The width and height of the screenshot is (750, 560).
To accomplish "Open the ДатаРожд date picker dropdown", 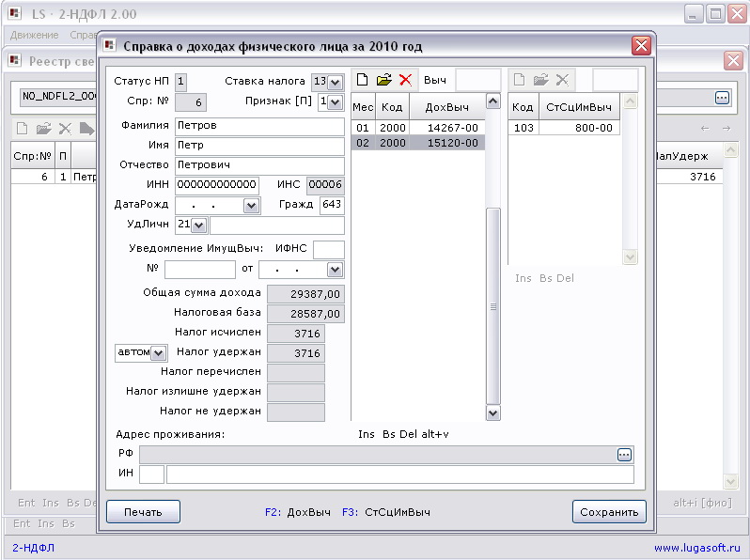I will [x=252, y=206].
